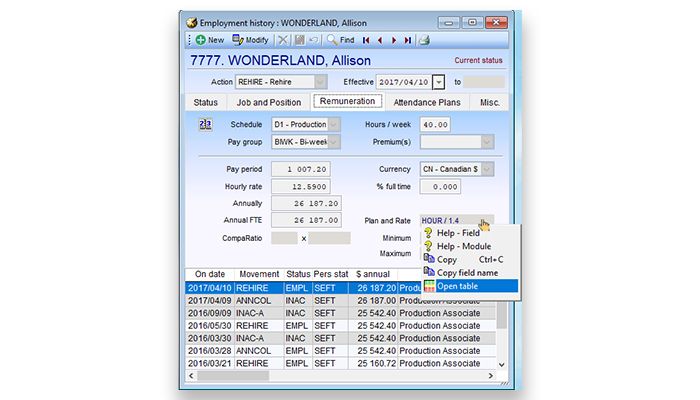Click the history list scroll-down arrow

click(502, 364)
